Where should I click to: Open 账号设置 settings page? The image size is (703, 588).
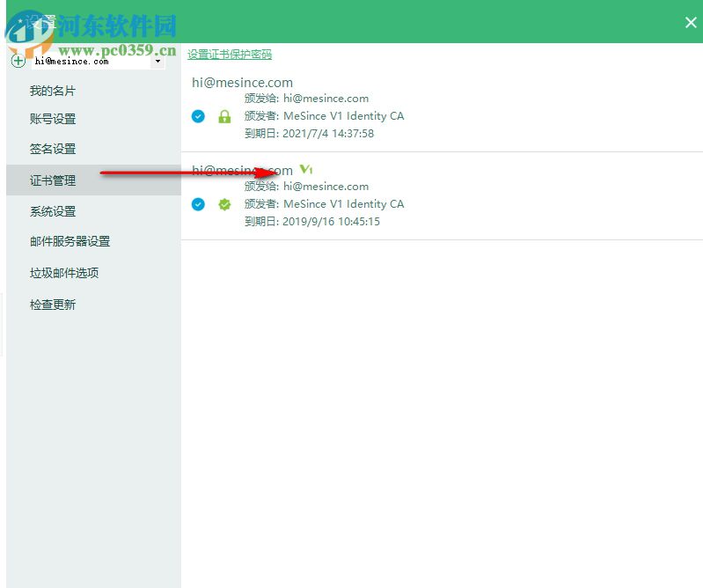coord(53,120)
